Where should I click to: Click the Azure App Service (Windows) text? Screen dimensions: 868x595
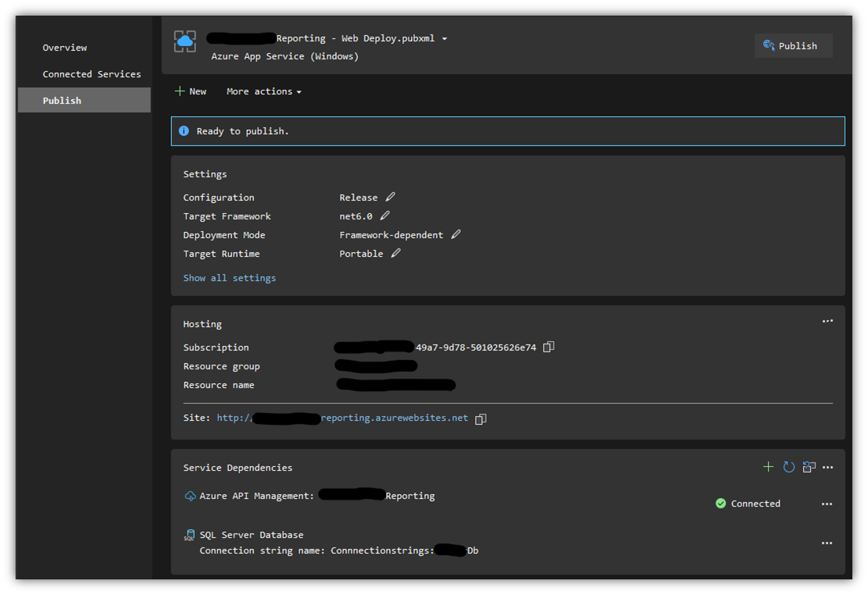pos(284,56)
